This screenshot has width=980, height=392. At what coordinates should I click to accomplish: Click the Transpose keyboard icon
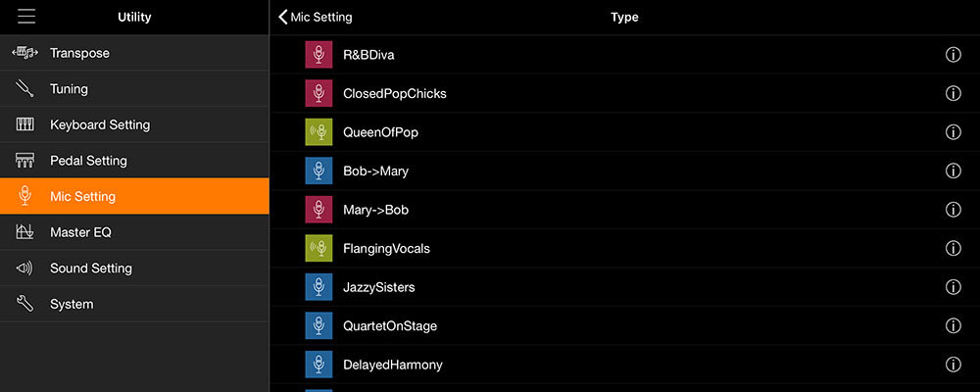pos(25,53)
